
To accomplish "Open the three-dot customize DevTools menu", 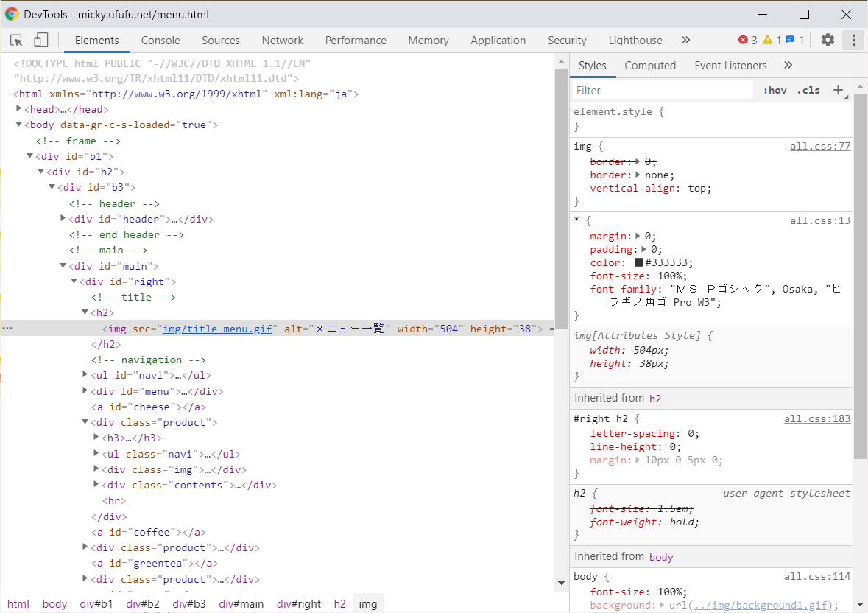I will tap(853, 41).
